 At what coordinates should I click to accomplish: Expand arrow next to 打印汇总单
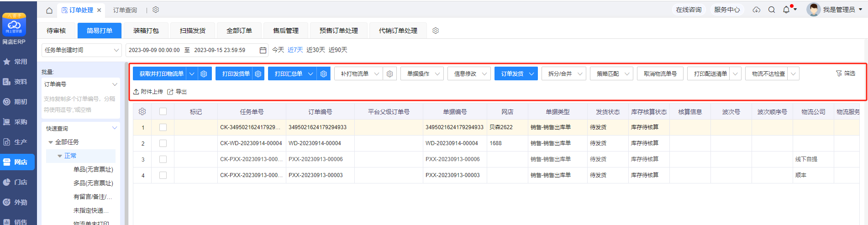[x=310, y=73]
